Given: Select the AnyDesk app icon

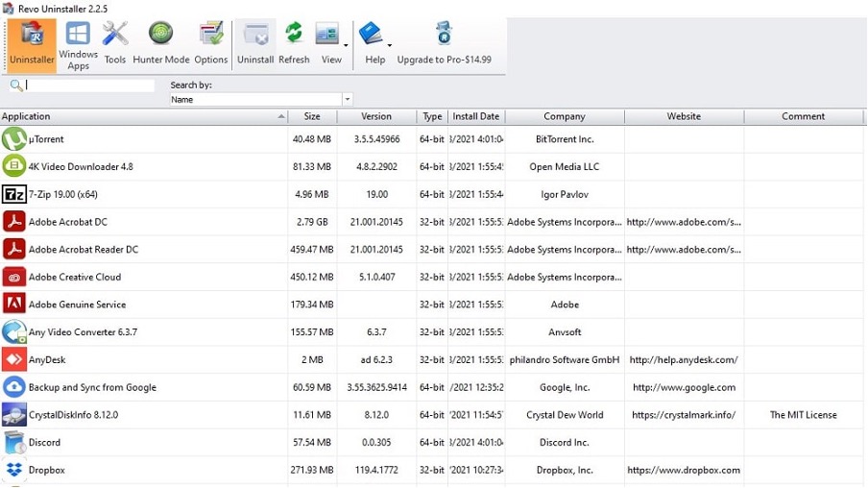Looking at the screenshot, I should 13,359.
